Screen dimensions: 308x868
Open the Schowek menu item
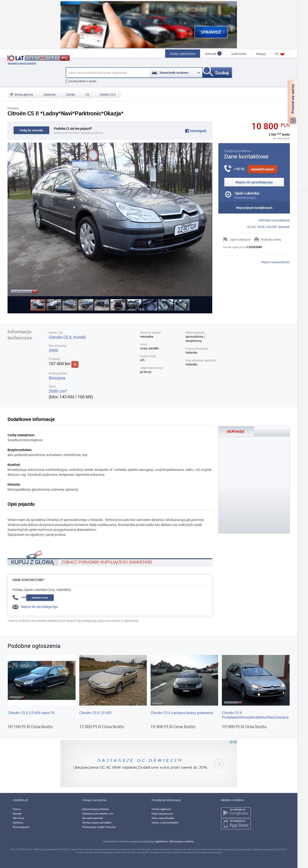[x=213, y=54]
